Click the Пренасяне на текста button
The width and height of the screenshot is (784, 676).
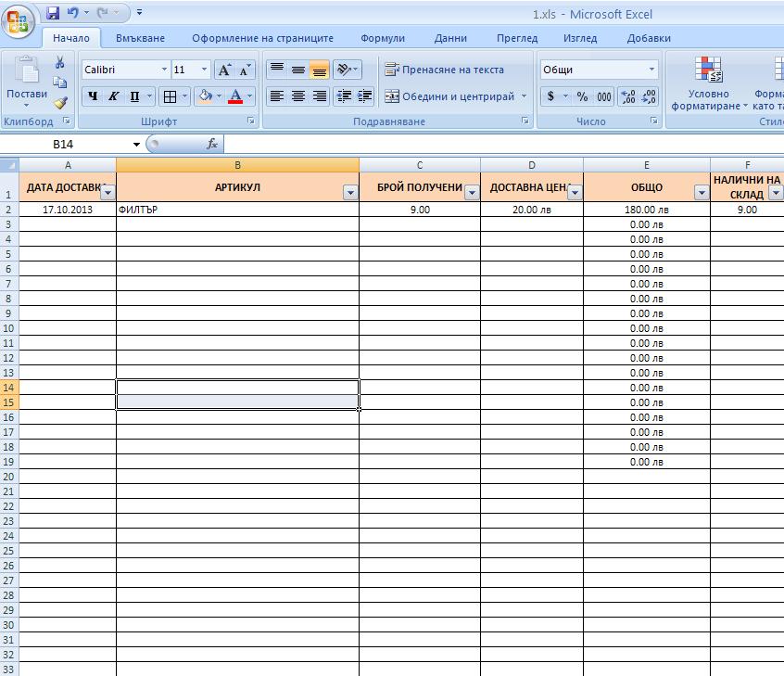pos(445,70)
